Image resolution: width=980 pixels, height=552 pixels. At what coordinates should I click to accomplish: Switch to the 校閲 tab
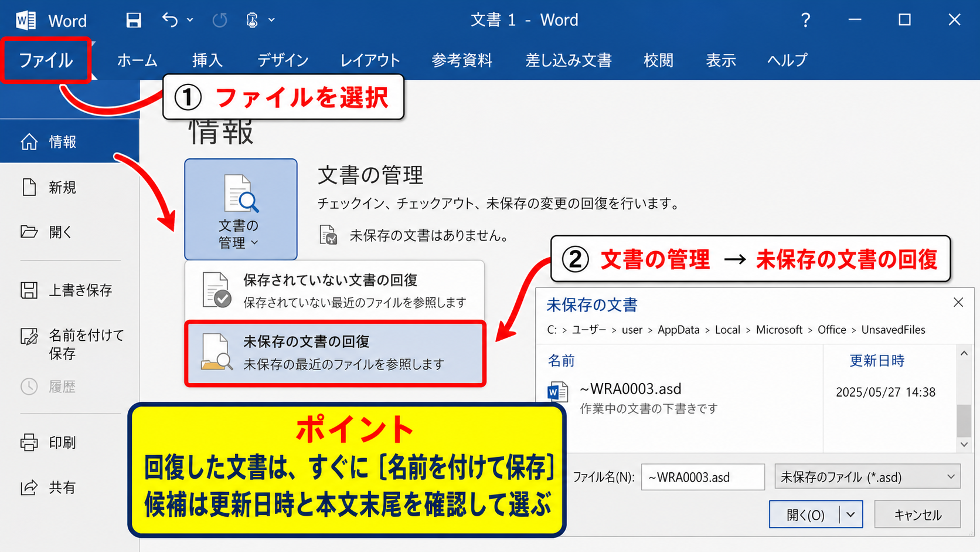[658, 60]
